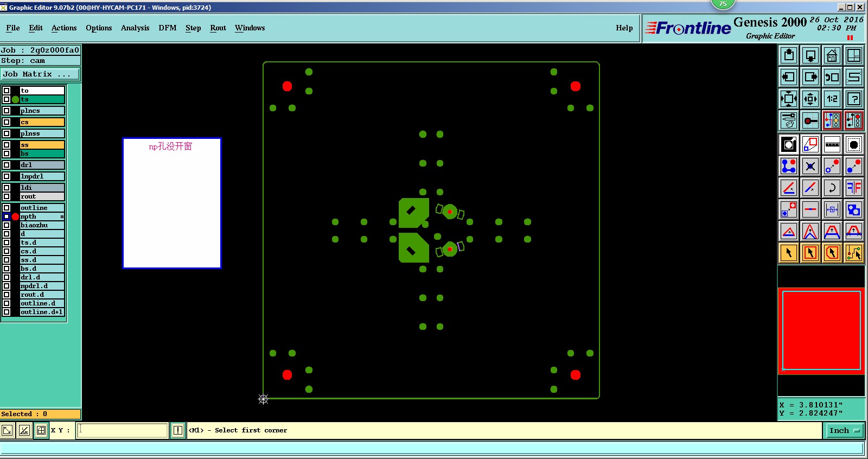868x459 pixels.
Task: Open the Help menu
Action: click(x=624, y=28)
